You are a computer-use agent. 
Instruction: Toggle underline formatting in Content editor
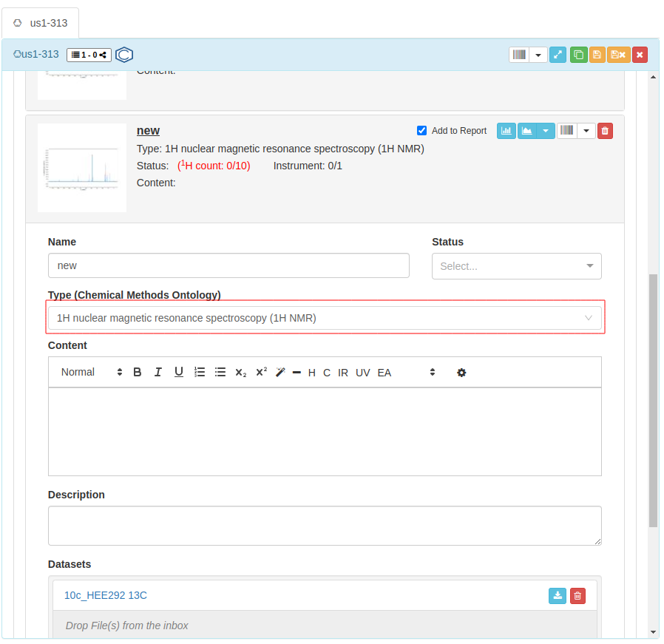coord(178,373)
